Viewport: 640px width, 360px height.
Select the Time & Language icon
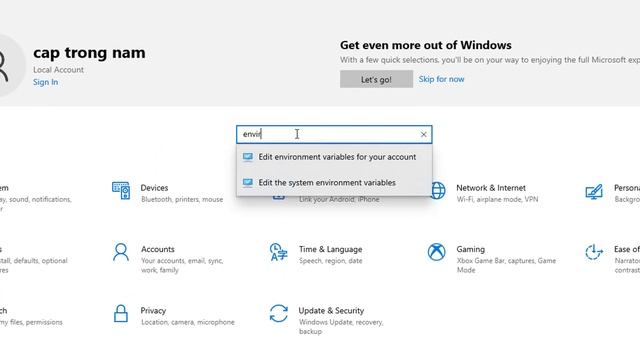(x=278, y=252)
